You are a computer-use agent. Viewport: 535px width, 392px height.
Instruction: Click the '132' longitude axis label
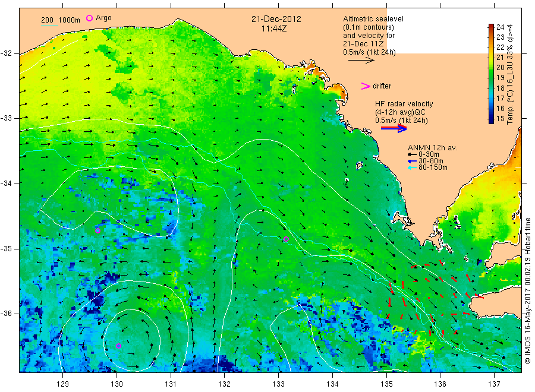[x=225, y=384]
